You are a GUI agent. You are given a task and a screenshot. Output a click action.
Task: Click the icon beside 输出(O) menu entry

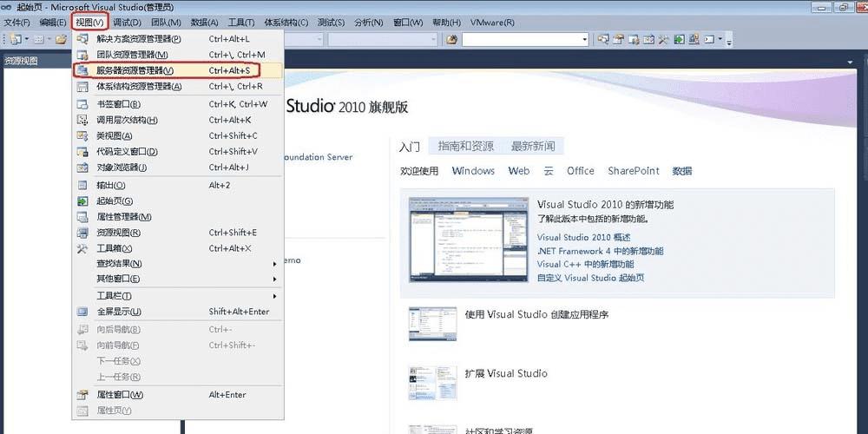pos(82,186)
